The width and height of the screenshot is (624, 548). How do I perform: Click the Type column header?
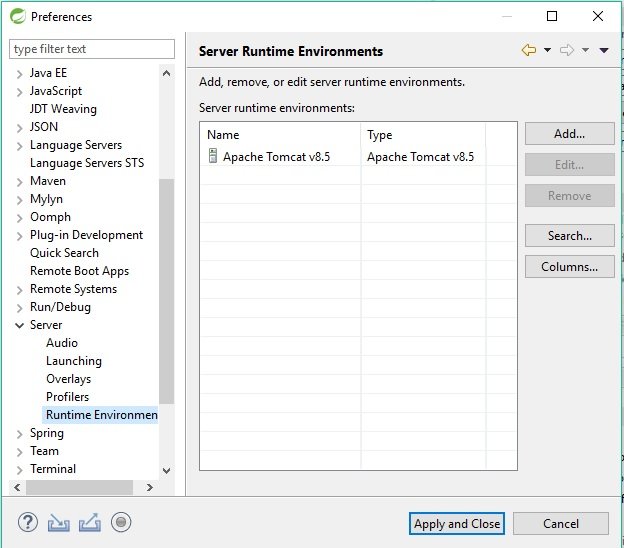coord(423,135)
